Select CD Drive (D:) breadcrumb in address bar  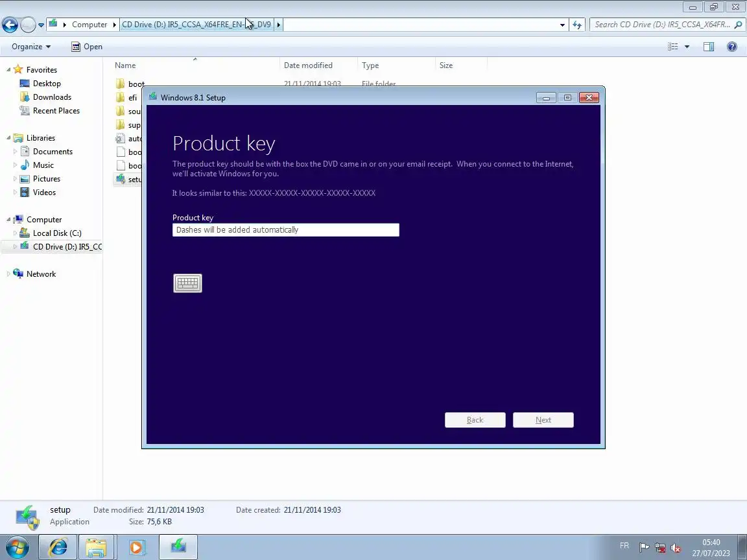click(x=196, y=24)
